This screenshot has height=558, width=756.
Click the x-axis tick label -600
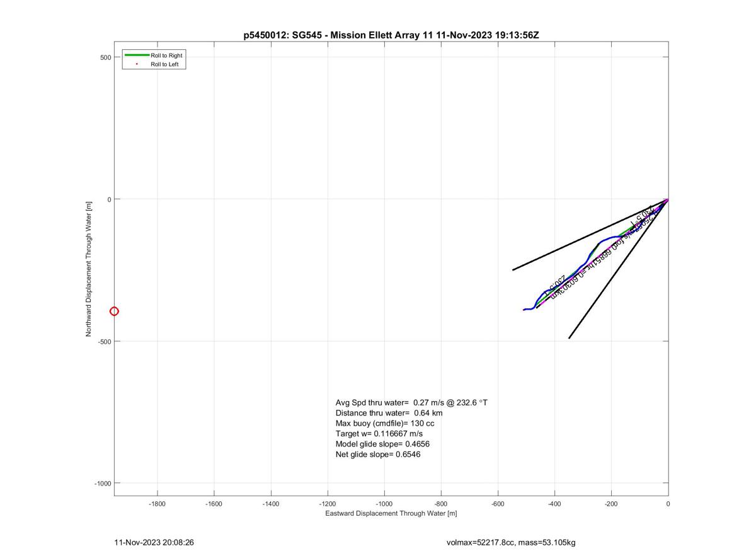tap(498, 504)
